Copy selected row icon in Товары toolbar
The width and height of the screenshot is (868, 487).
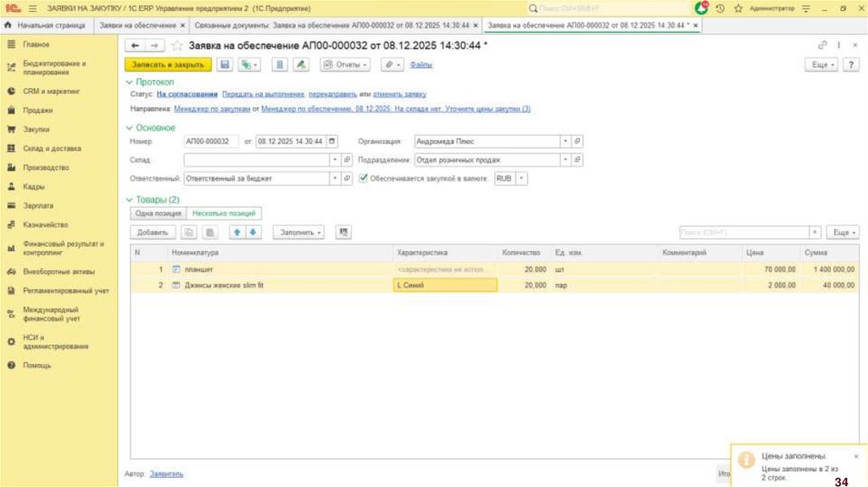(189, 232)
